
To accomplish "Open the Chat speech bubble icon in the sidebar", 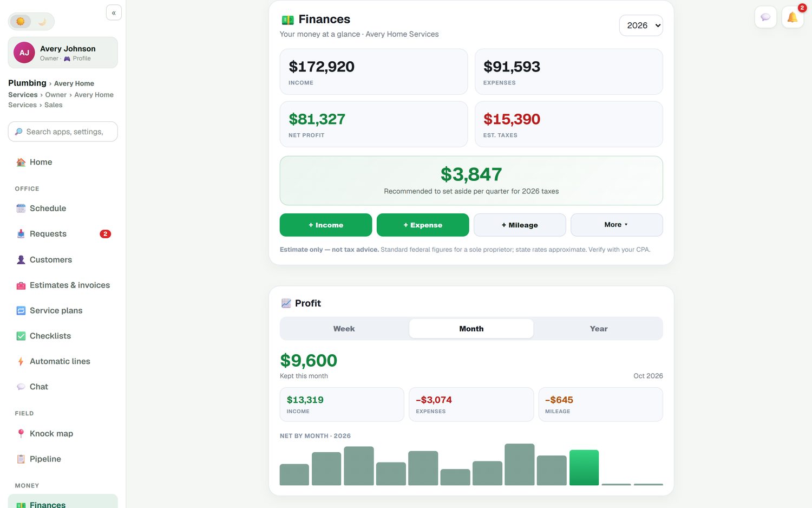I will click(21, 387).
